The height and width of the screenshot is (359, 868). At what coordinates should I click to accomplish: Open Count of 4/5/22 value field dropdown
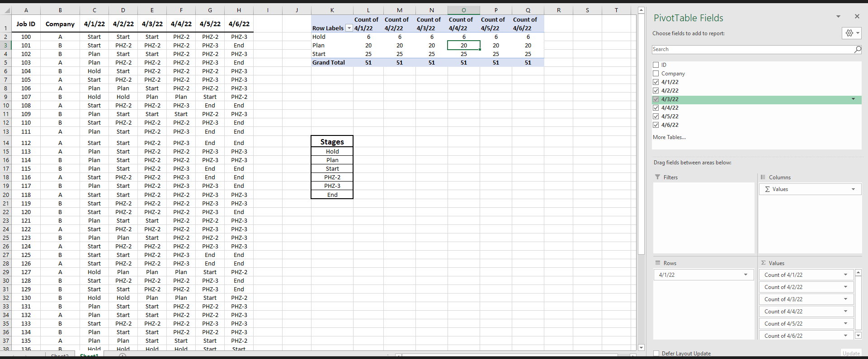(845, 323)
